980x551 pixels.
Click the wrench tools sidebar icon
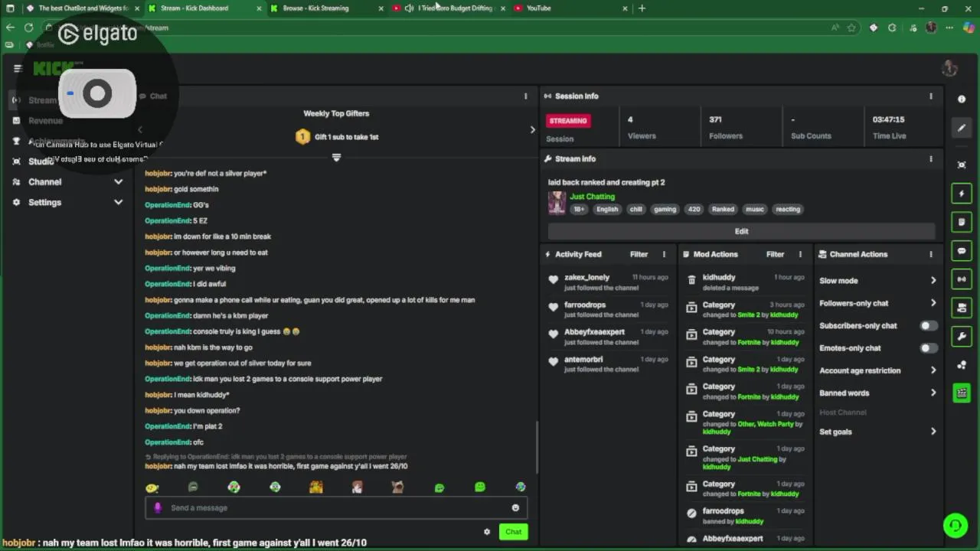962,337
